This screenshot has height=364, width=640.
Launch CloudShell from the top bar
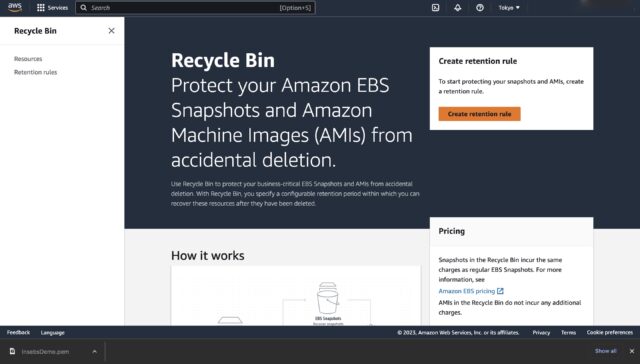[436, 8]
